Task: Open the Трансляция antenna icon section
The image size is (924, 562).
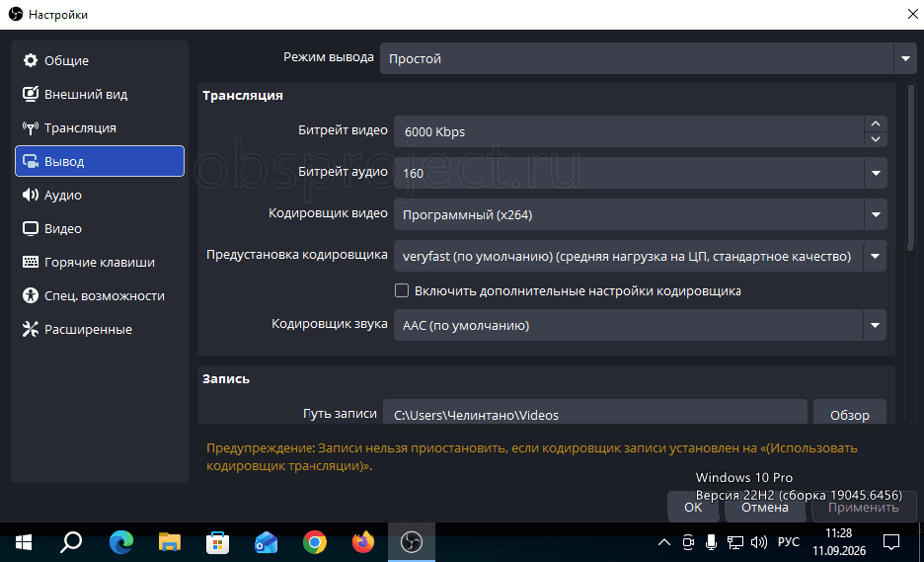Action: 30,127
